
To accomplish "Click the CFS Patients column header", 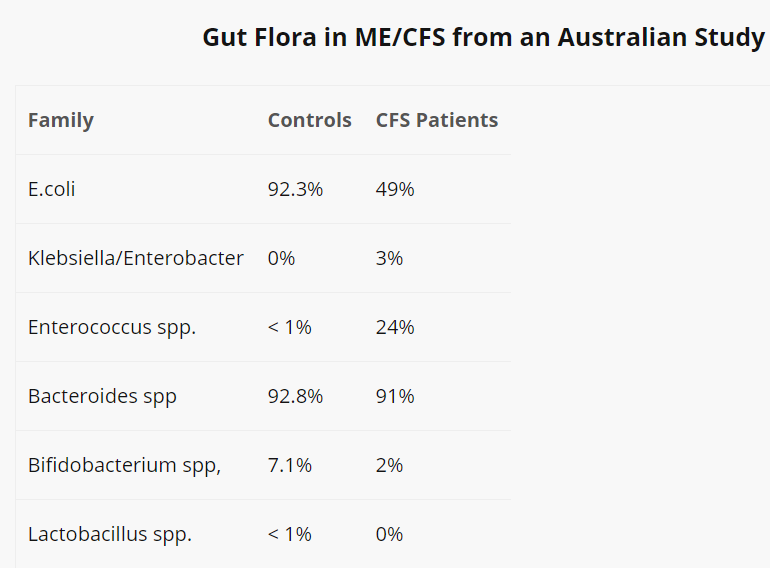I will 437,120.
